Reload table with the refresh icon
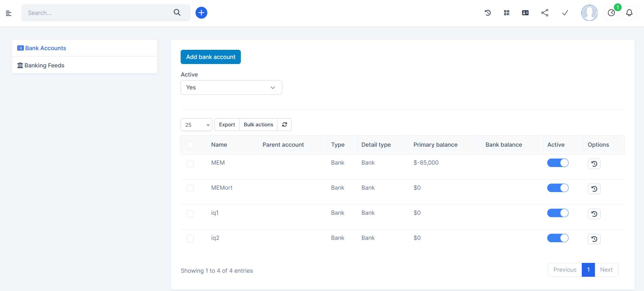Image resolution: width=644 pixels, height=291 pixels. click(x=284, y=125)
